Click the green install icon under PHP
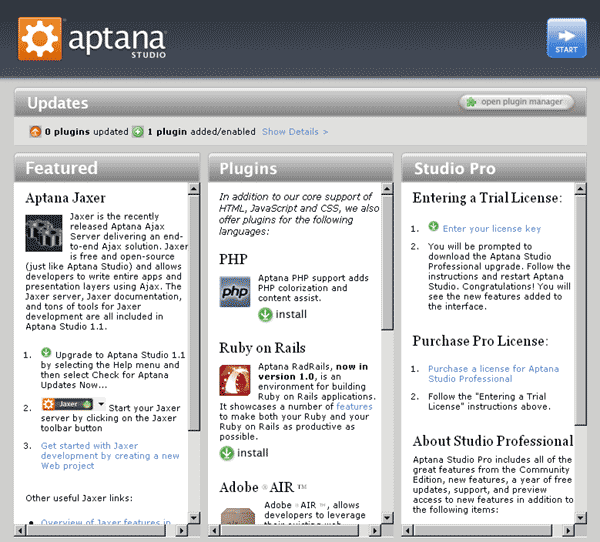 pyautogui.click(x=265, y=315)
